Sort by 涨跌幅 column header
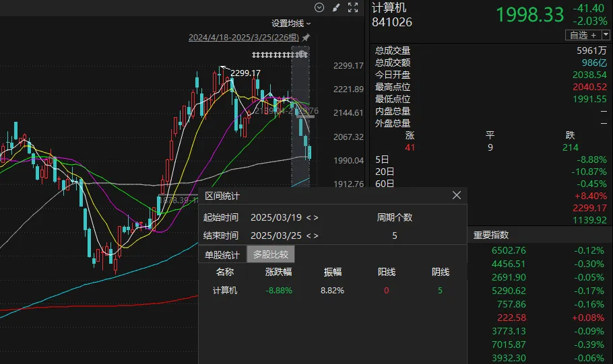This screenshot has height=364, width=613. pyautogui.click(x=278, y=272)
